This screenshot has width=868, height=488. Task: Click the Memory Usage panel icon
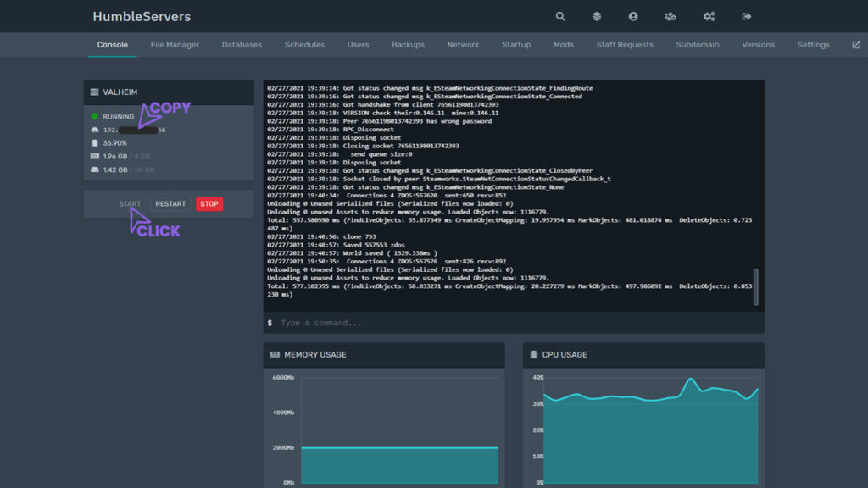[x=275, y=355]
